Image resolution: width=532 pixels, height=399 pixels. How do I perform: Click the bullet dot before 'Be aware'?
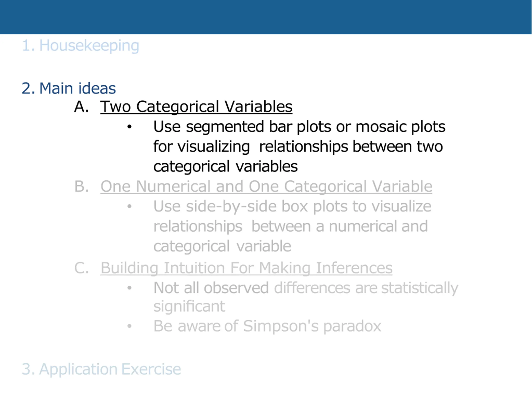(x=129, y=326)
